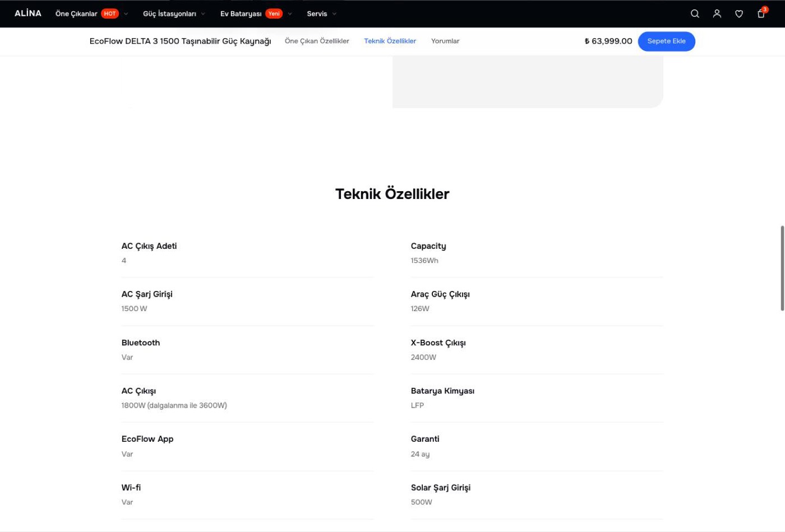Click the 24 ay value

tap(420, 454)
